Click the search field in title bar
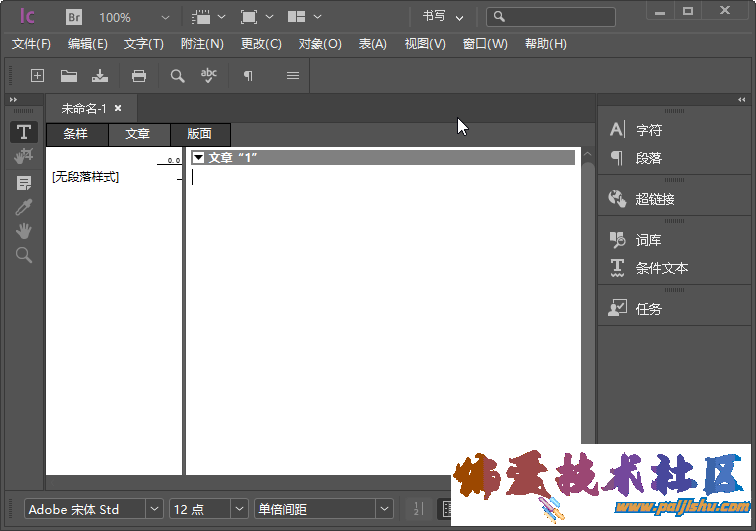Viewport: 756px width, 531px height. coord(558,17)
